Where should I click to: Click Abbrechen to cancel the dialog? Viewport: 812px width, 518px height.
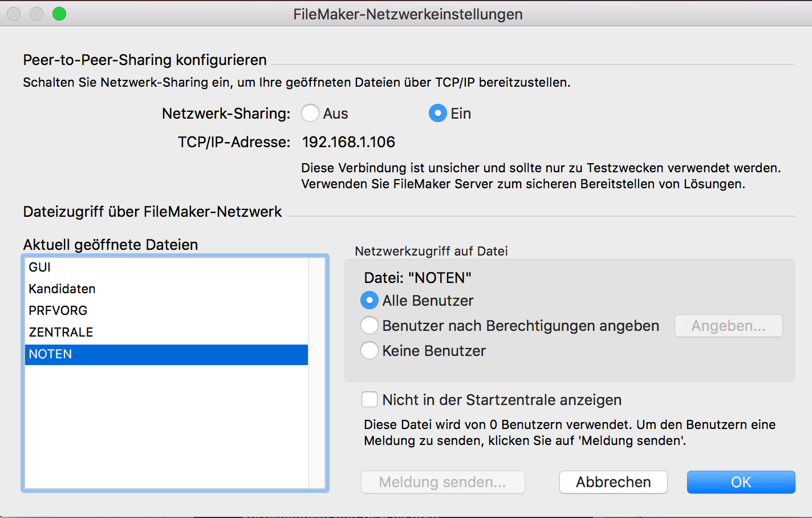(x=614, y=482)
